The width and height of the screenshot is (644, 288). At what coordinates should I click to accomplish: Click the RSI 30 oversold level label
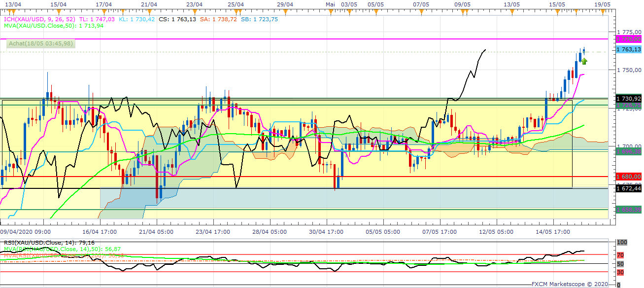pos(620,272)
